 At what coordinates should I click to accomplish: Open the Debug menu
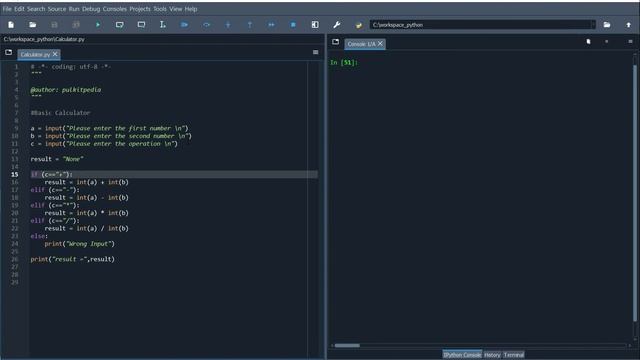(91, 9)
